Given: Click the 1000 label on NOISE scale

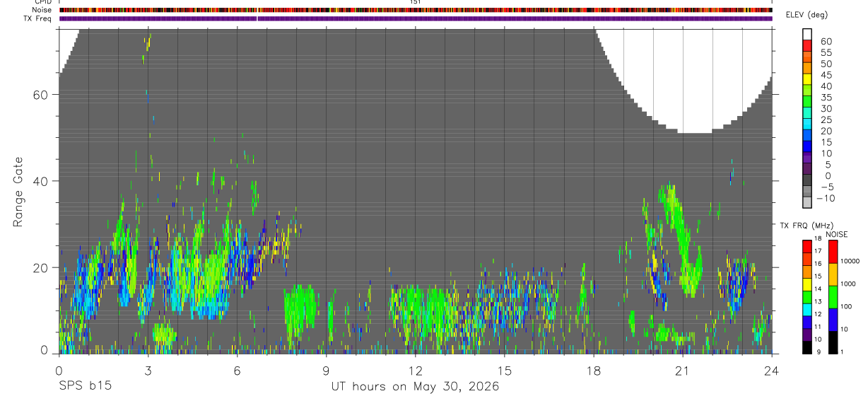Looking at the screenshot, I should click(x=850, y=284).
